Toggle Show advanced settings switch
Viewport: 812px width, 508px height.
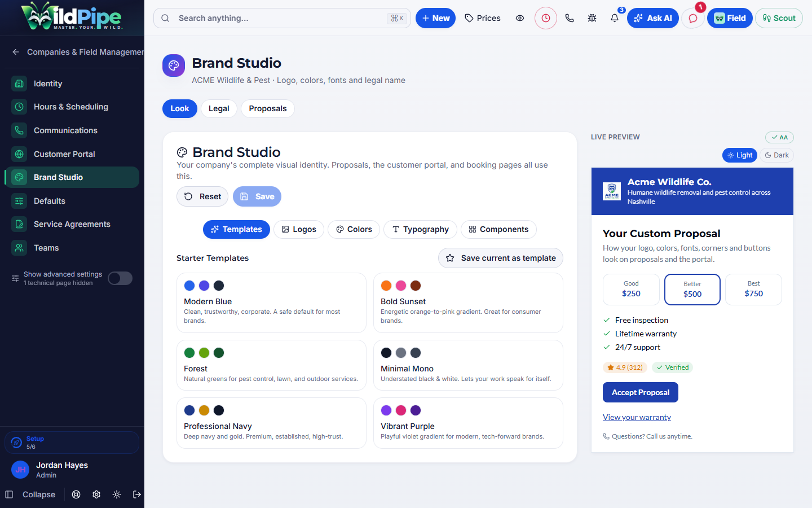120,278
